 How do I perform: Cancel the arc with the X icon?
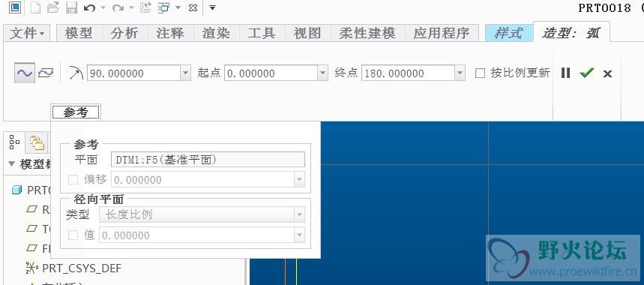pos(607,74)
